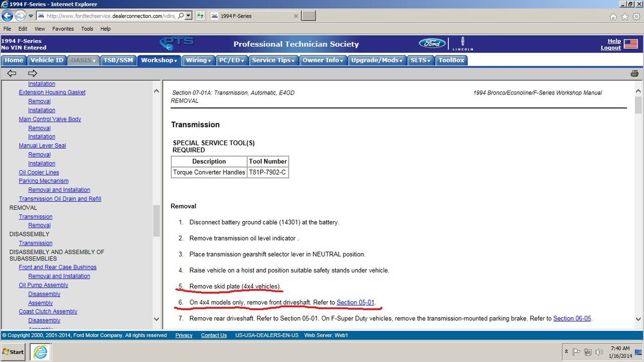The image size is (644, 362).
Task: Open Disassembly under Oil Pump Assembly
Action: pyautogui.click(x=44, y=294)
